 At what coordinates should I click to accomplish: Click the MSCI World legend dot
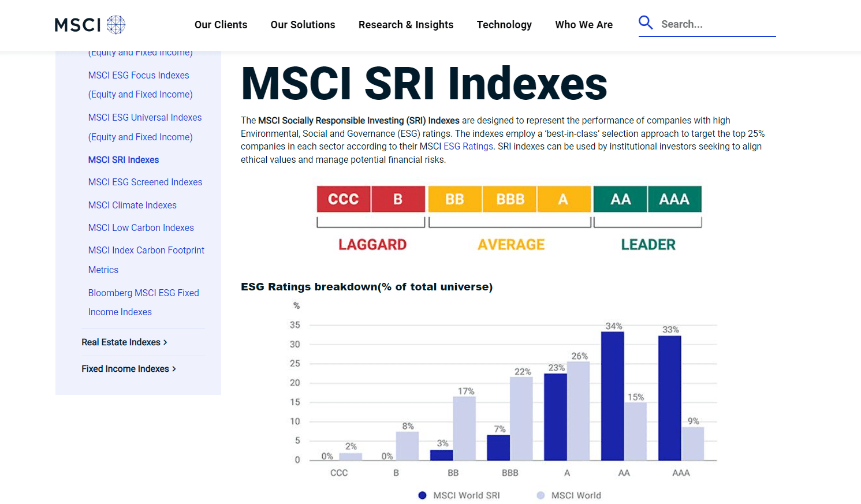tap(541, 495)
